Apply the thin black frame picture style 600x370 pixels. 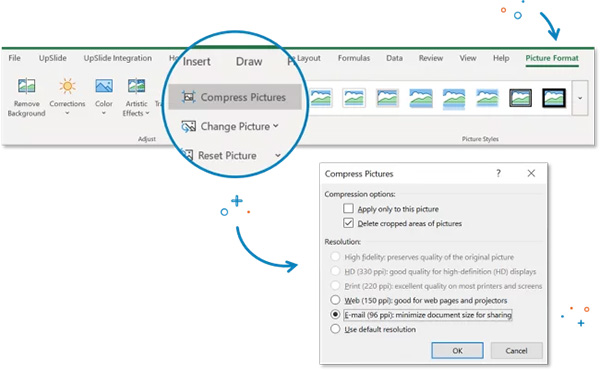pyautogui.click(x=520, y=98)
